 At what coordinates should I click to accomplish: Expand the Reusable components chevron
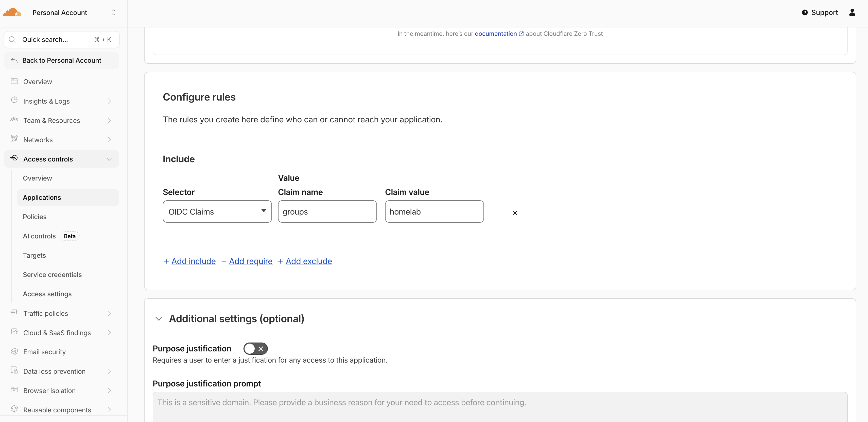click(109, 410)
